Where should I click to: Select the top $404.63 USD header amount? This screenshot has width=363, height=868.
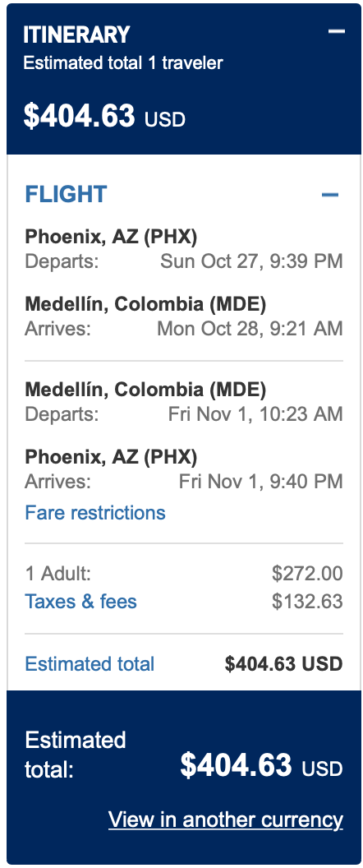point(104,116)
